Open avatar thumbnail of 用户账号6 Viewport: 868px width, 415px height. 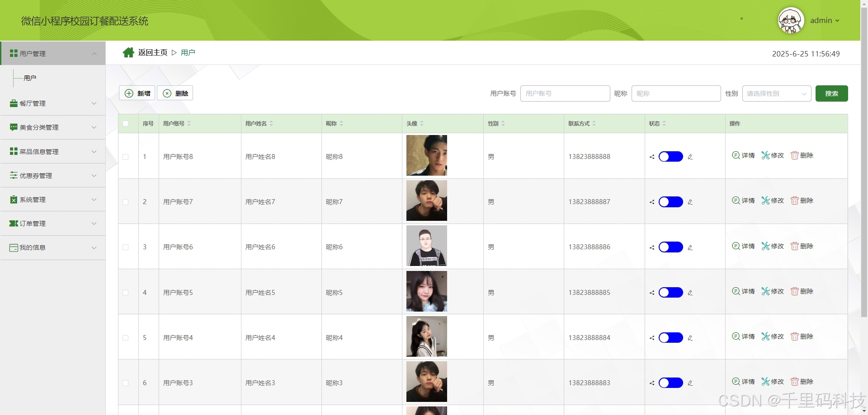pos(427,246)
